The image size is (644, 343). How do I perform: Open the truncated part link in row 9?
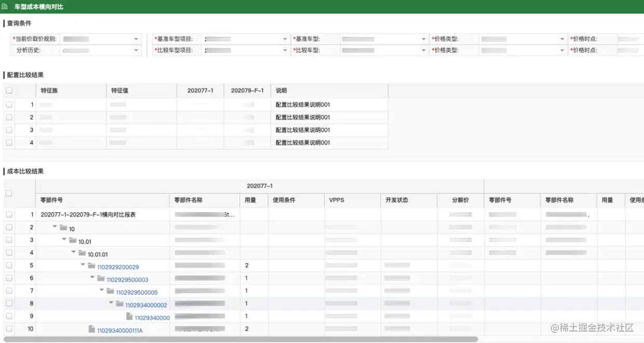click(152, 318)
